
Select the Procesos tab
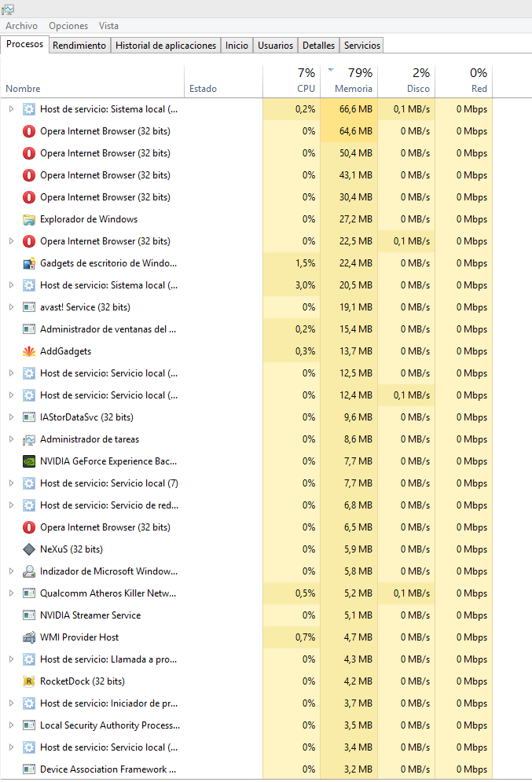pos(25,44)
